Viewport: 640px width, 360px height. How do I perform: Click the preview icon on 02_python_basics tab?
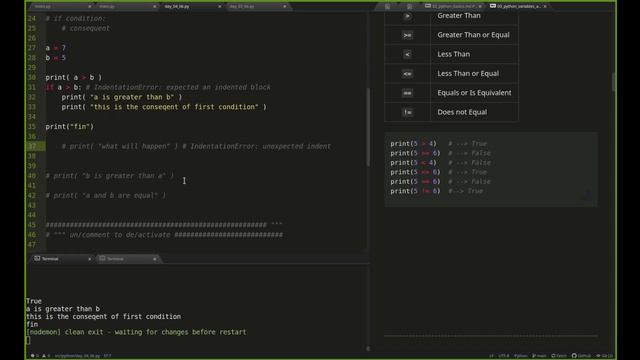point(428,6)
